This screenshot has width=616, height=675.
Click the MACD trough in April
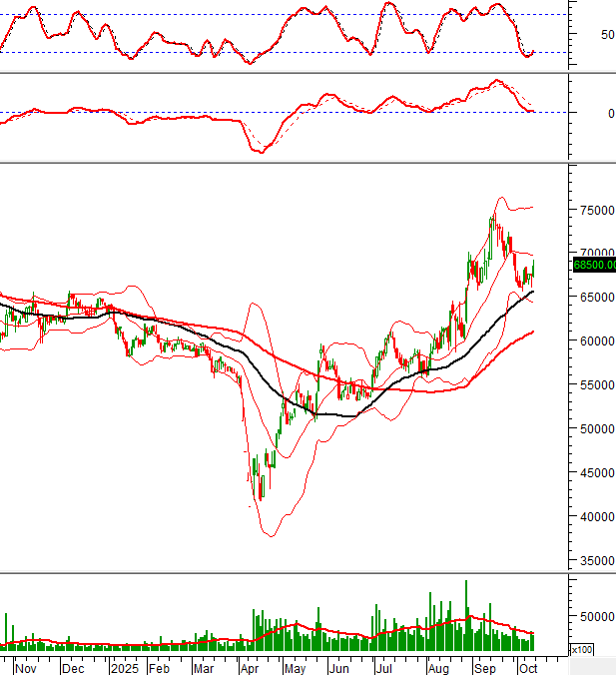pos(261,151)
